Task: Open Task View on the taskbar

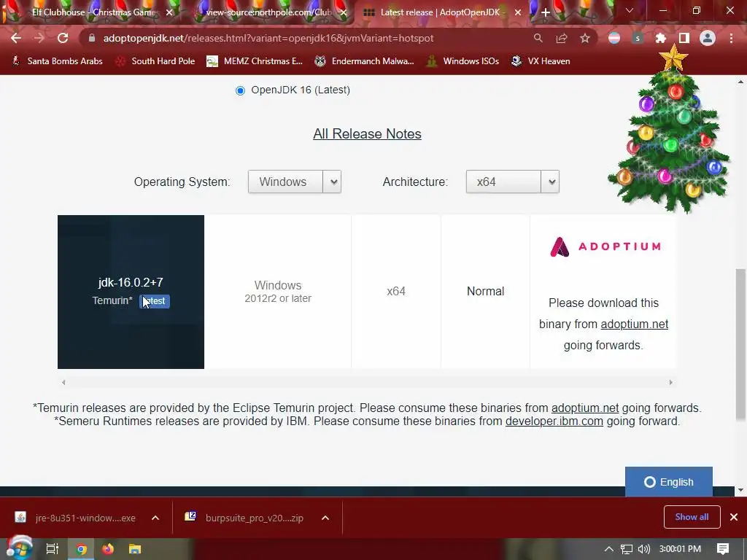Action: [x=53, y=549]
